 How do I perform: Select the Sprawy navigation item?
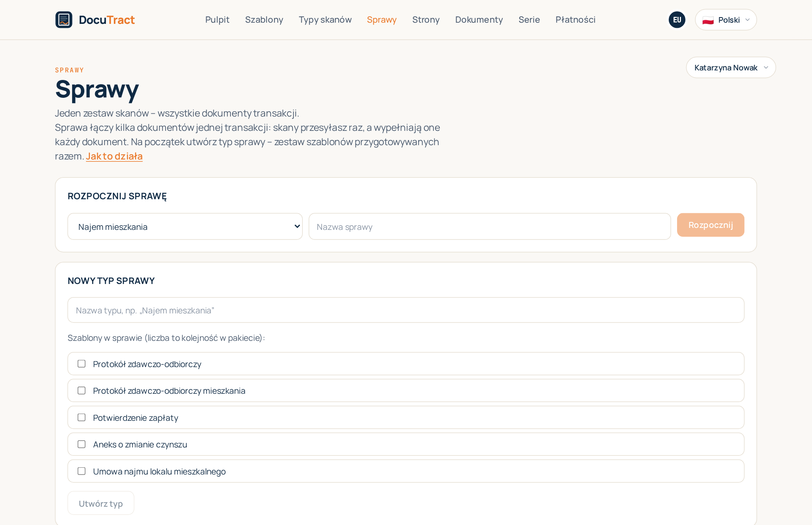[381, 19]
